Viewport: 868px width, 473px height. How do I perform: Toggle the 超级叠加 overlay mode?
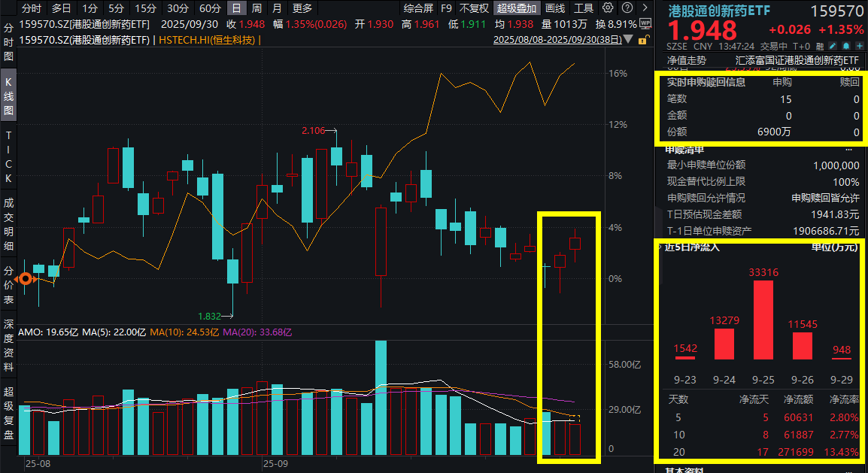point(516,8)
